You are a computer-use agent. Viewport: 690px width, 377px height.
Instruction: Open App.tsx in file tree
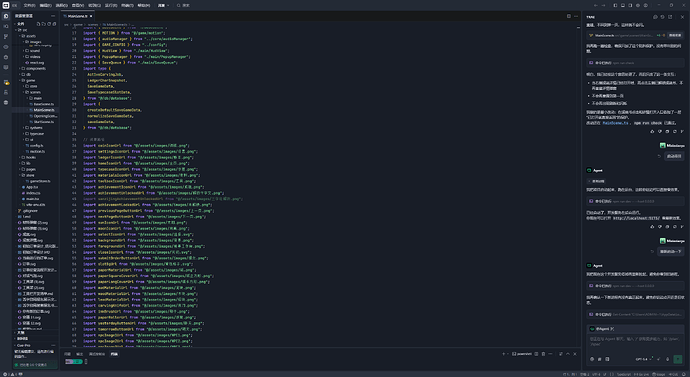point(35,187)
